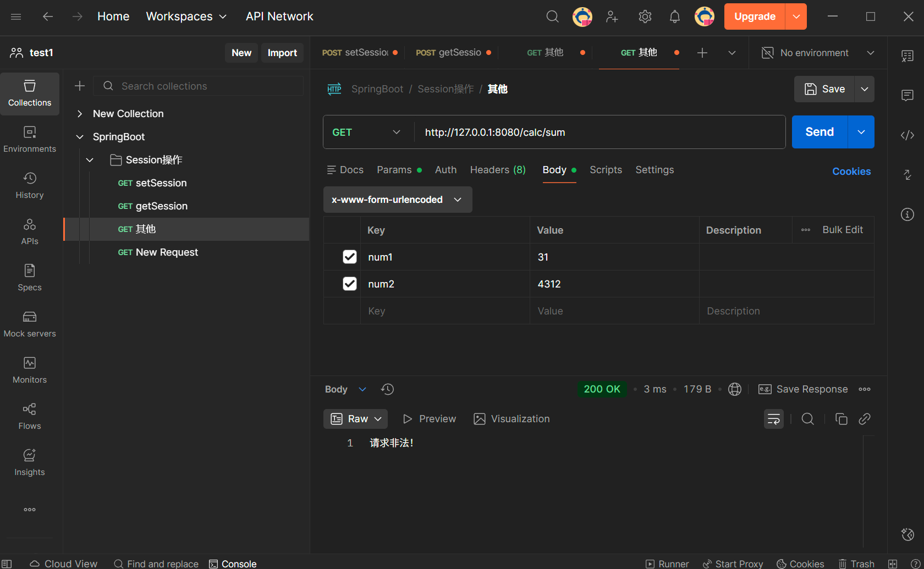
Task: Open the Workspaces dropdown
Action: (186, 16)
